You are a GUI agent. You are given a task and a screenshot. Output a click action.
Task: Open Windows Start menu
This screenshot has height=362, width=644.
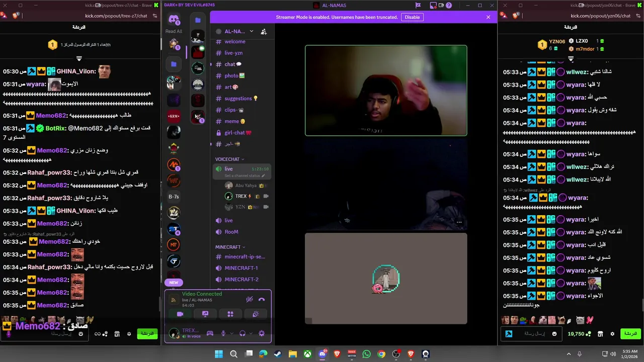click(x=219, y=354)
